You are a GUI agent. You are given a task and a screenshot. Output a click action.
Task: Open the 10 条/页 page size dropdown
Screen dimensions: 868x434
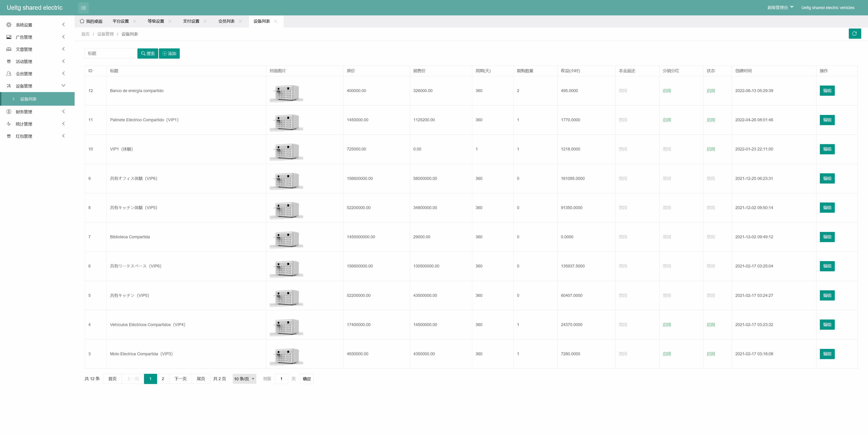244,379
